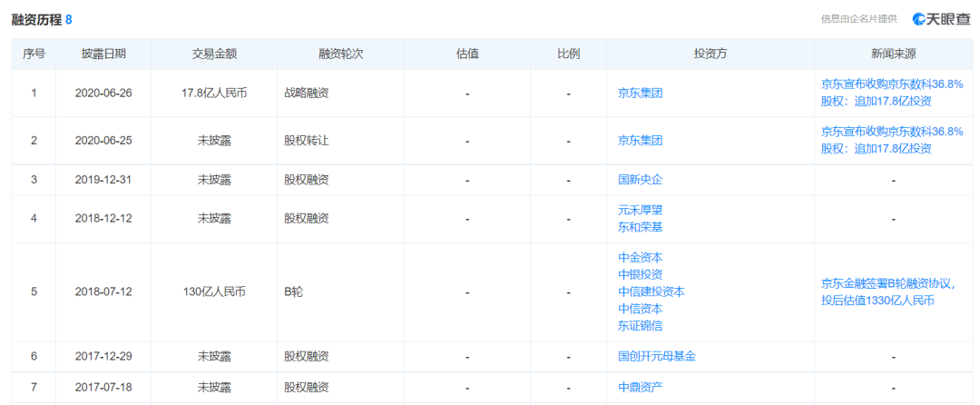Screen dimensions: 980x405
Task: Open the 元禾厚望 investor link
Action: pos(640,210)
